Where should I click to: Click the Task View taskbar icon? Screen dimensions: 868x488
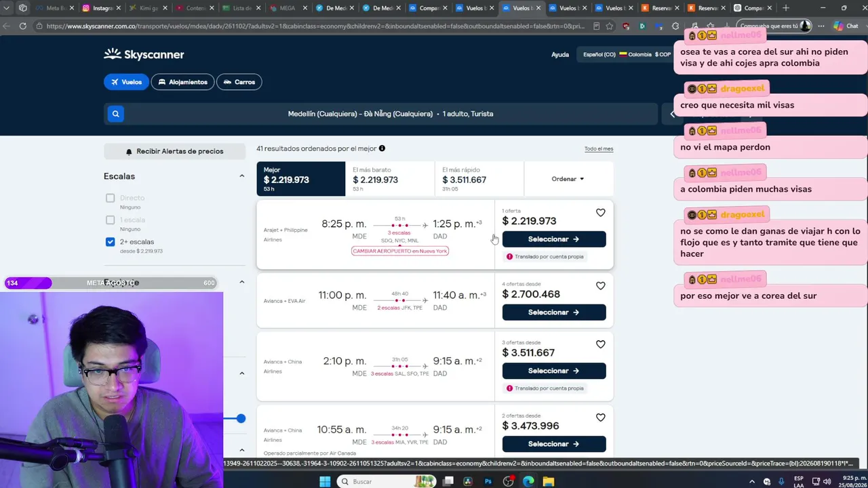point(448,481)
